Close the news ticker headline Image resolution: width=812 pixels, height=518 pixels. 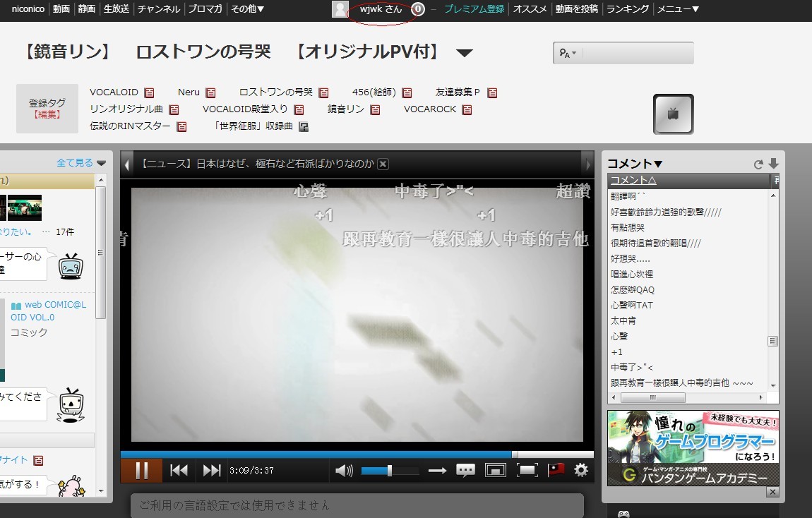pyautogui.click(x=383, y=164)
